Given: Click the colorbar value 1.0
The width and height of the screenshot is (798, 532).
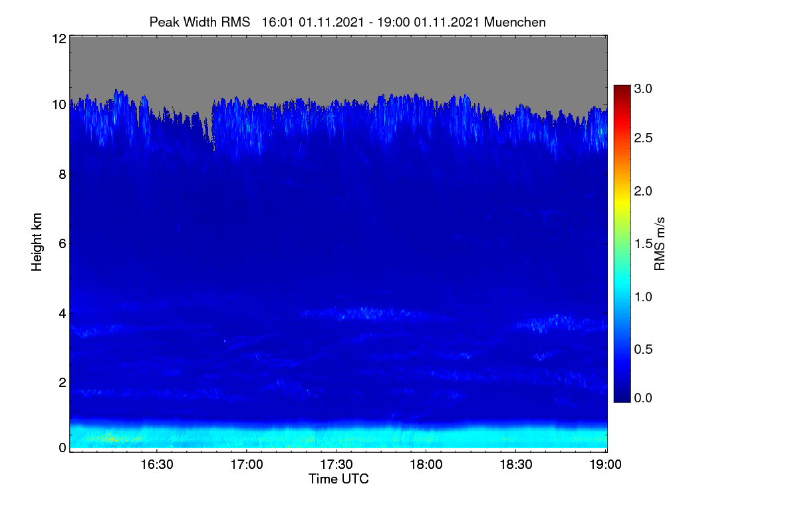Looking at the screenshot, I should [x=644, y=297].
